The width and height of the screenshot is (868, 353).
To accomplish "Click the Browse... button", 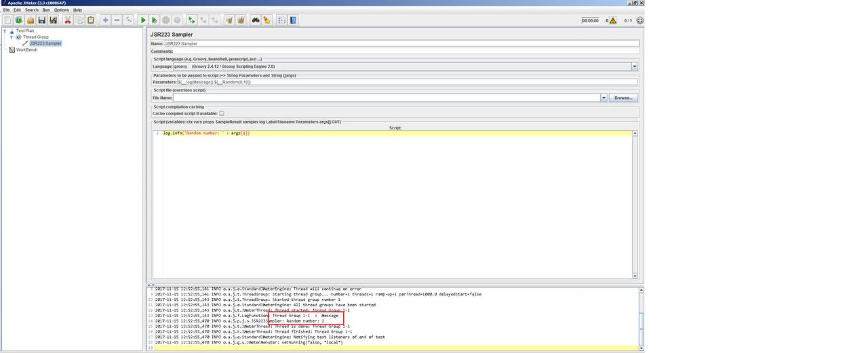I will pyautogui.click(x=623, y=98).
